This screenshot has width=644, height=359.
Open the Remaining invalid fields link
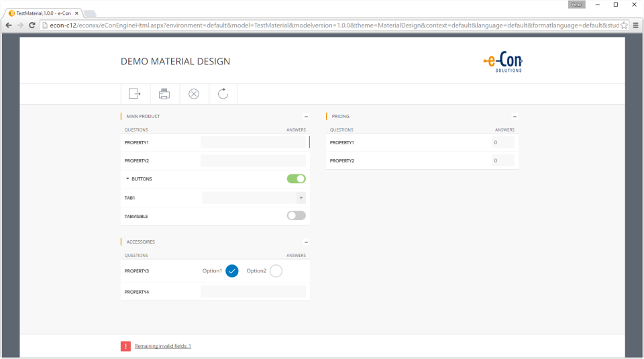[x=162, y=346]
